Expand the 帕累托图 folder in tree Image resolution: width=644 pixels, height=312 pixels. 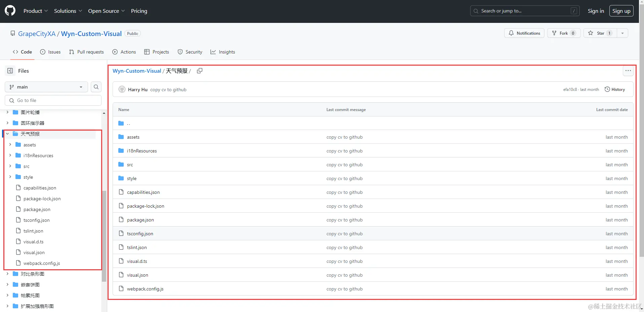(7, 295)
